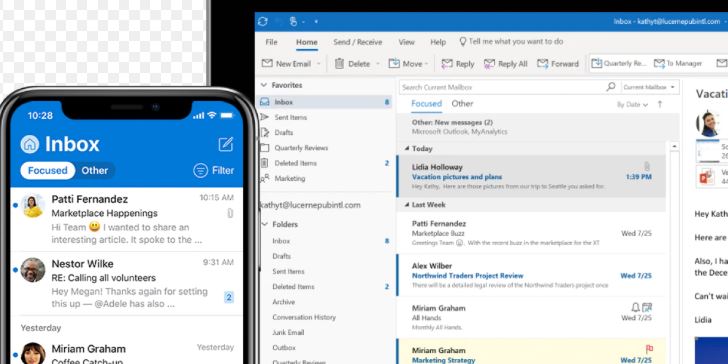728x364 pixels.
Task: Click the Delete trash can icon
Action: coord(339,64)
